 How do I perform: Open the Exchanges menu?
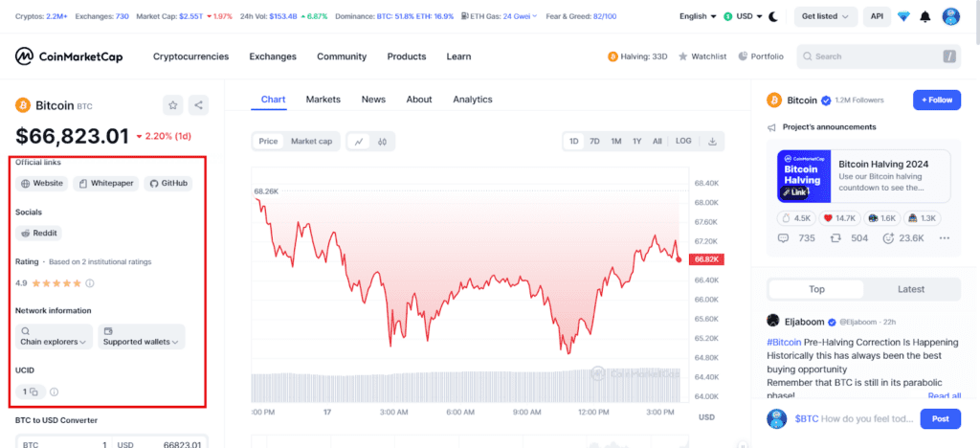coord(273,56)
